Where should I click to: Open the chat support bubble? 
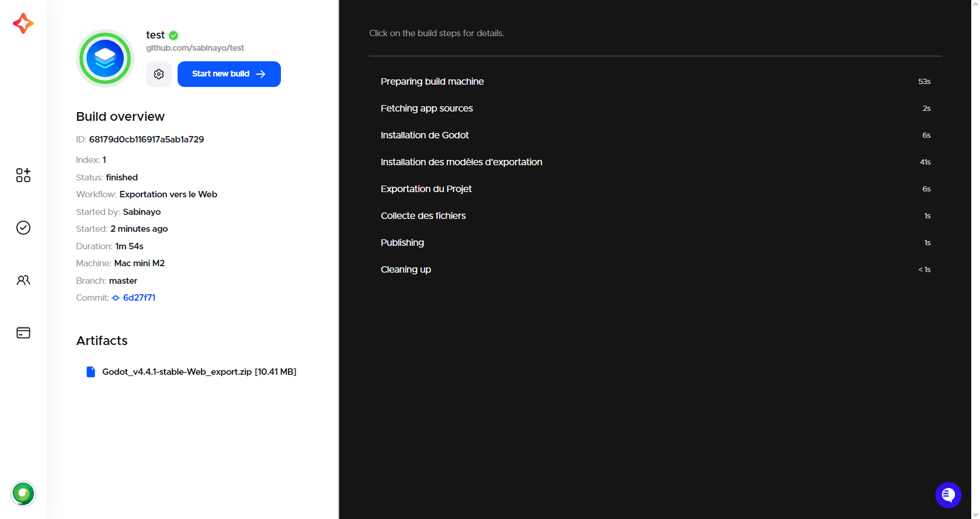pyautogui.click(x=948, y=495)
